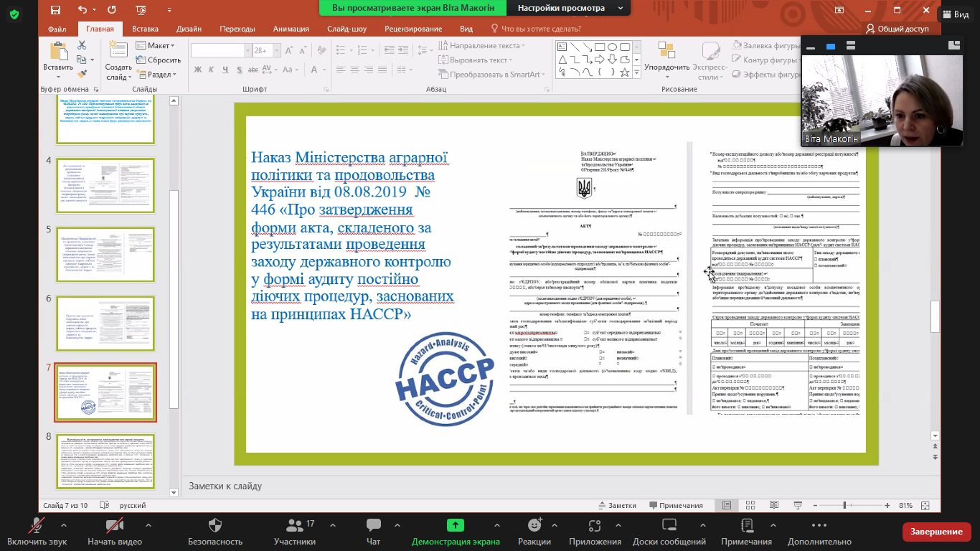Screen dimensions: 980x551
Task: Expand video options arrow beside Начать видео
Action: pos(149,526)
